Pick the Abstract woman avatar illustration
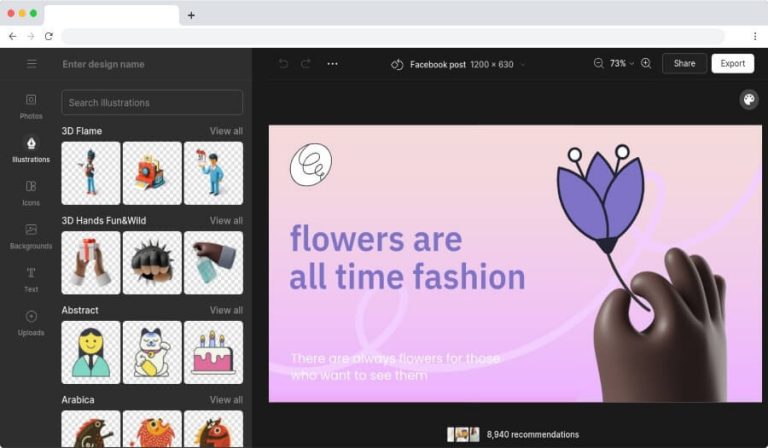 (91, 353)
